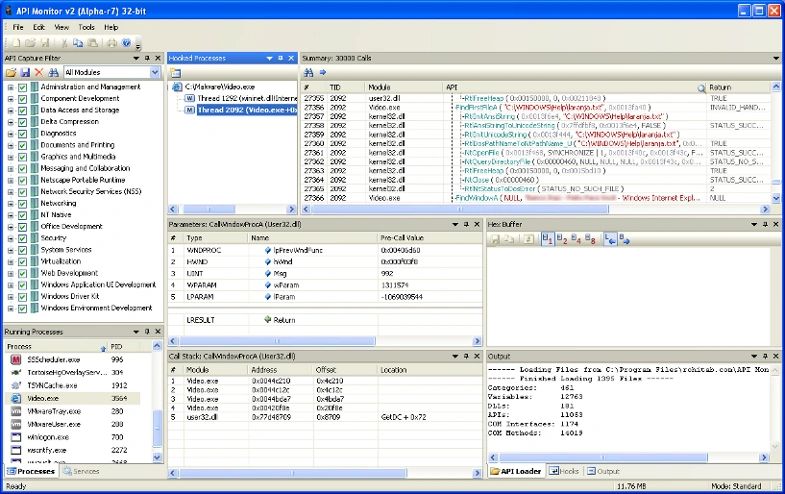Toggle the Diagnostics checkbox
The width and height of the screenshot is (785, 494).
(x=22, y=133)
